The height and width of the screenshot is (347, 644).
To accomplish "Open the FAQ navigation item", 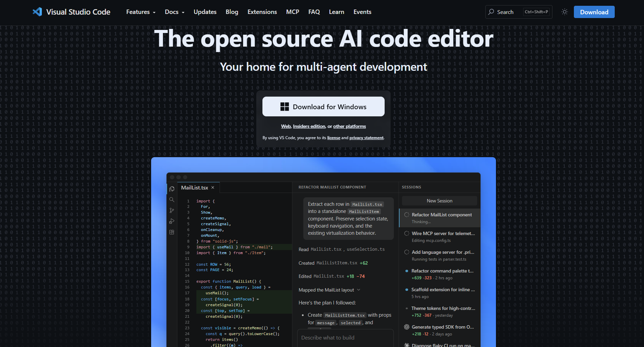I will click(314, 12).
